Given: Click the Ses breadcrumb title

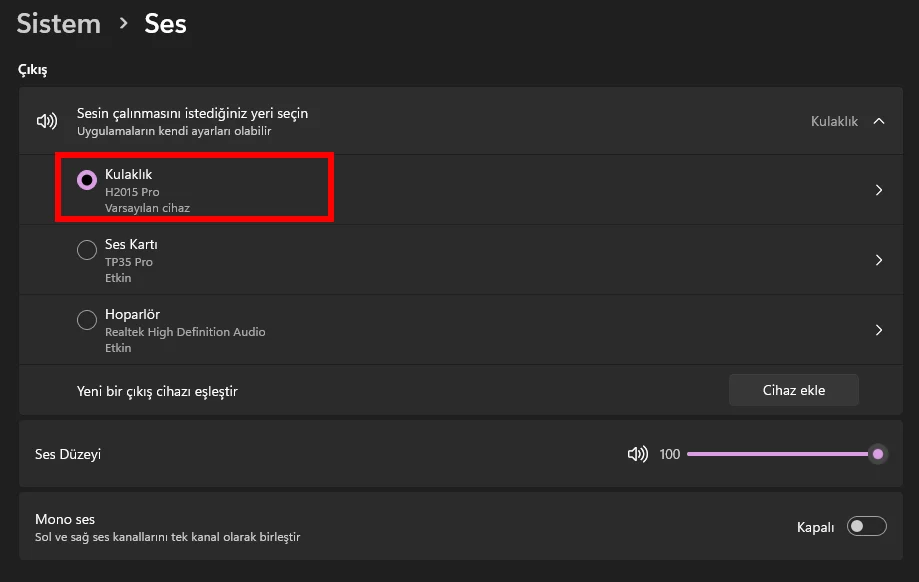Looking at the screenshot, I should click(x=165, y=23).
